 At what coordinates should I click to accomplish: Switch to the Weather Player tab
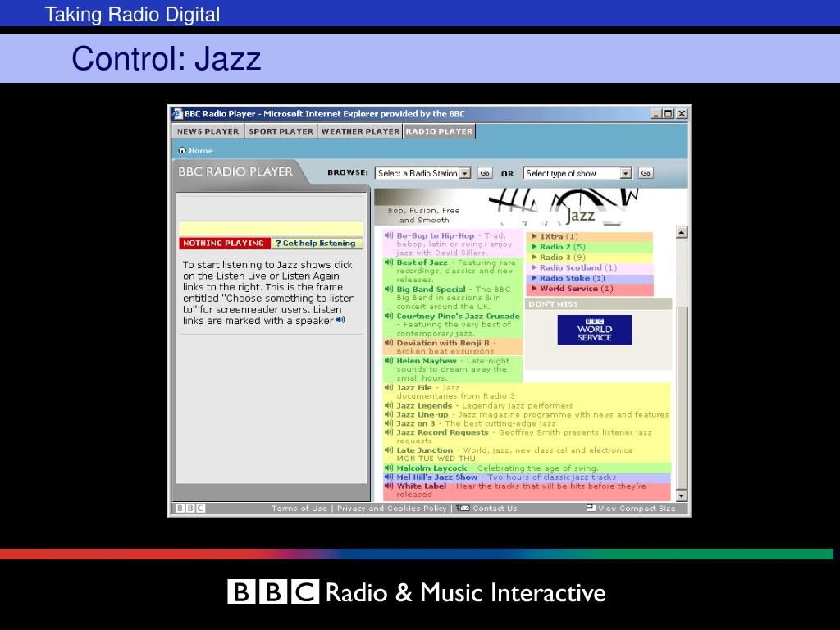click(x=360, y=131)
